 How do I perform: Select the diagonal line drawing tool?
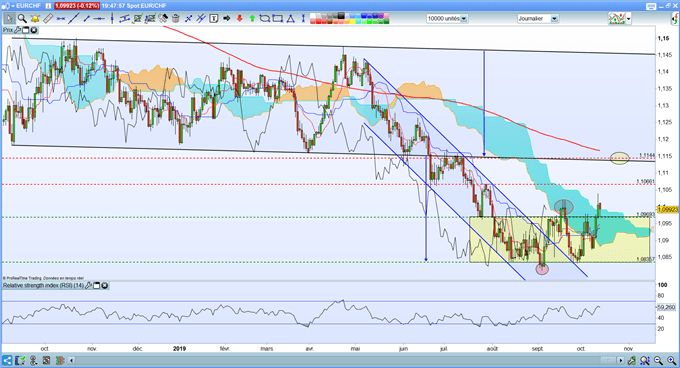click(x=73, y=18)
